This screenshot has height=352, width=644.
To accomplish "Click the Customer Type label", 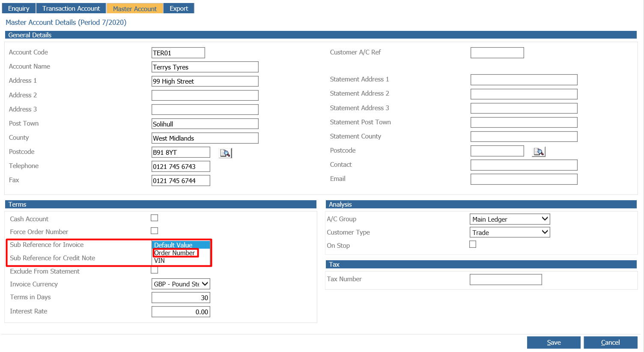I will pos(348,232).
